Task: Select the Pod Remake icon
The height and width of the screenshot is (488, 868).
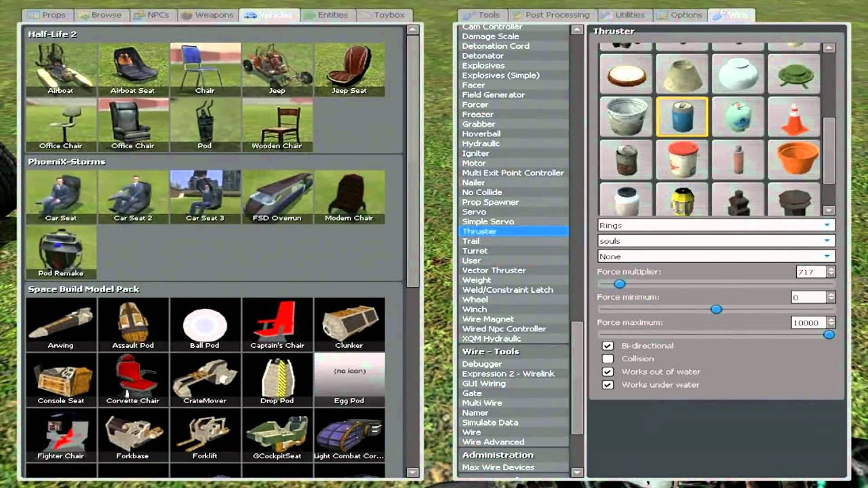Action: tap(61, 252)
